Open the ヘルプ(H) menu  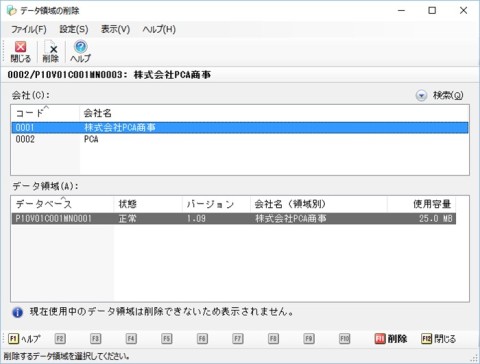pos(159,29)
